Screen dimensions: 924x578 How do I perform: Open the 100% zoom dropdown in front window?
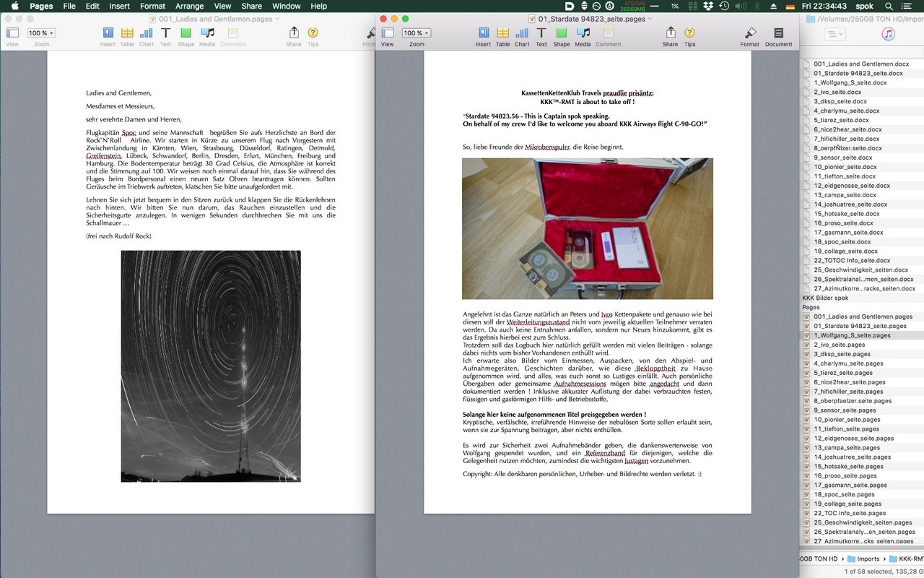(417, 33)
